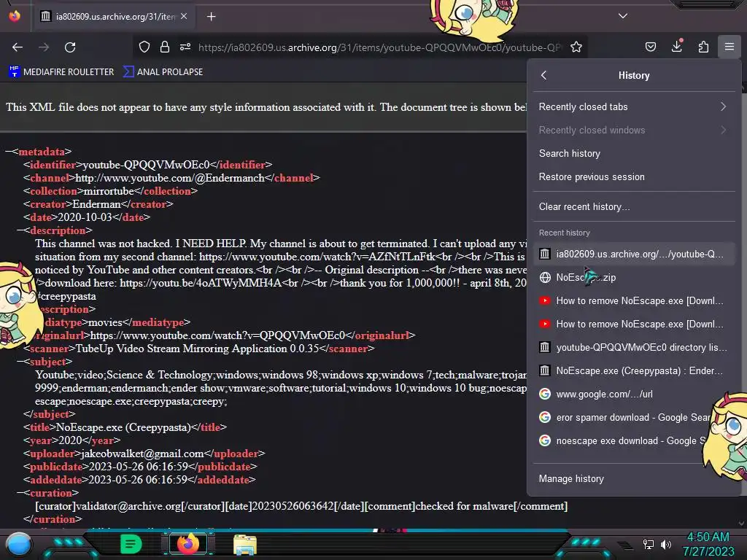Select the ia802609.us.archive.org tab
Viewport: 747px width, 560px height.
point(115,17)
